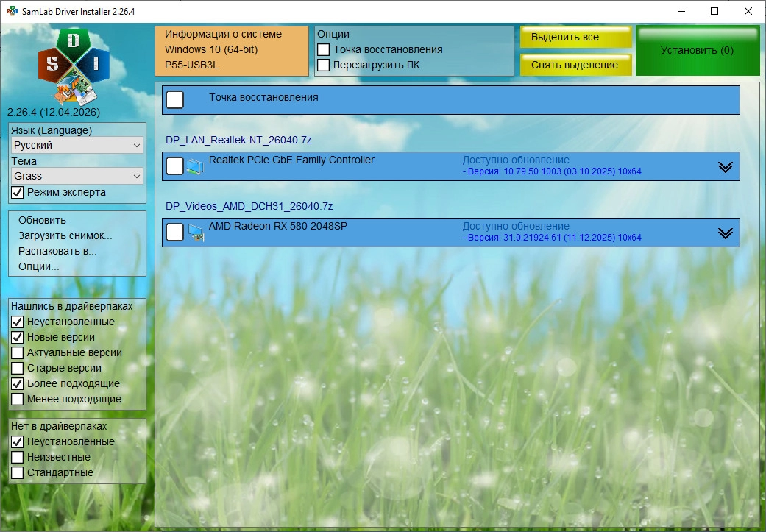This screenshot has height=532, width=766.
Task: Click the Нашлись в драйверпаках panel heading
Action: click(x=72, y=306)
